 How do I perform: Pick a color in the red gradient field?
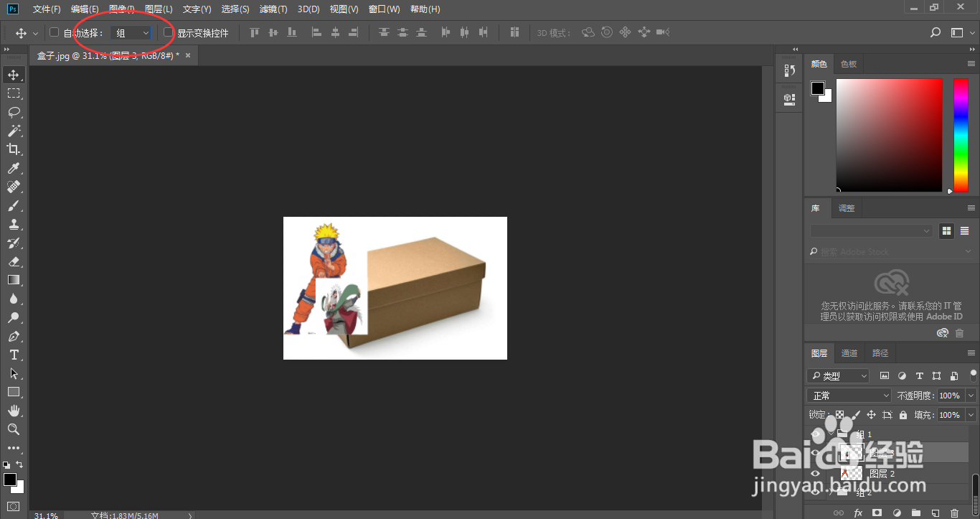(x=889, y=136)
